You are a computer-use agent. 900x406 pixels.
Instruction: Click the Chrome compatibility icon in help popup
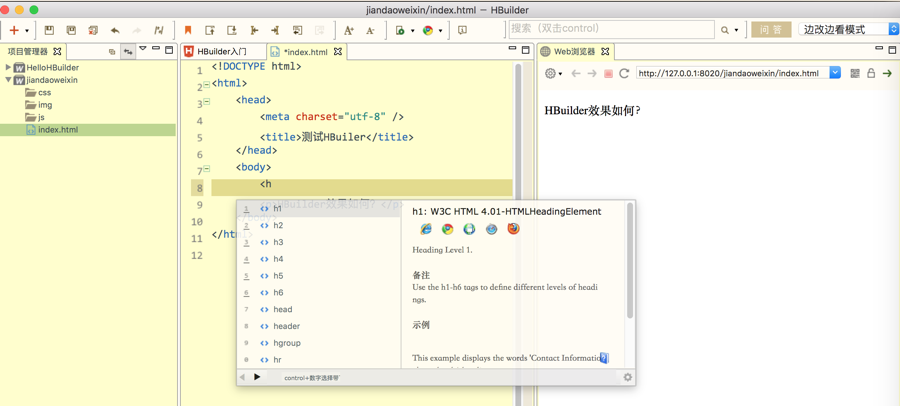448,229
